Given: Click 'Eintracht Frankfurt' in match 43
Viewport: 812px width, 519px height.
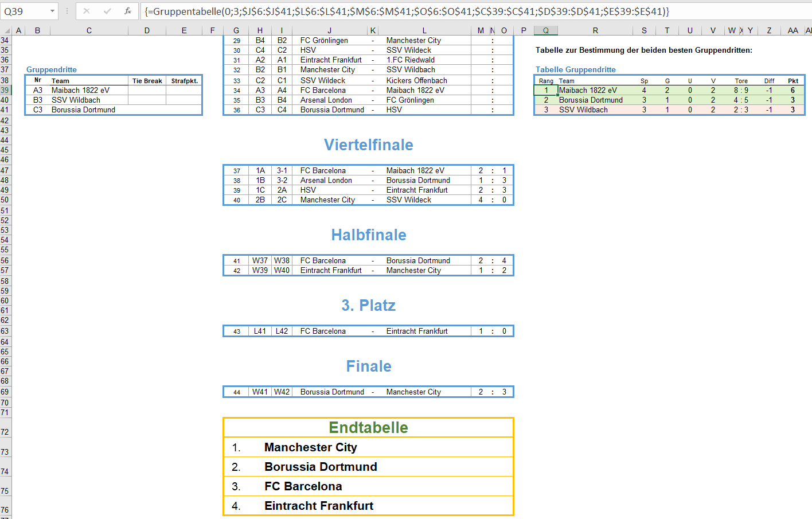Looking at the screenshot, I should coord(417,331).
